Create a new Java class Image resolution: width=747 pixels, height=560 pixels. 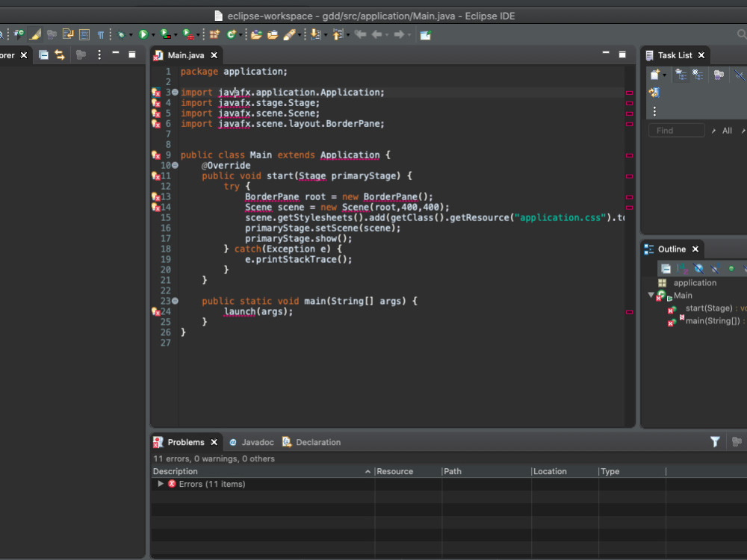(x=231, y=34)
